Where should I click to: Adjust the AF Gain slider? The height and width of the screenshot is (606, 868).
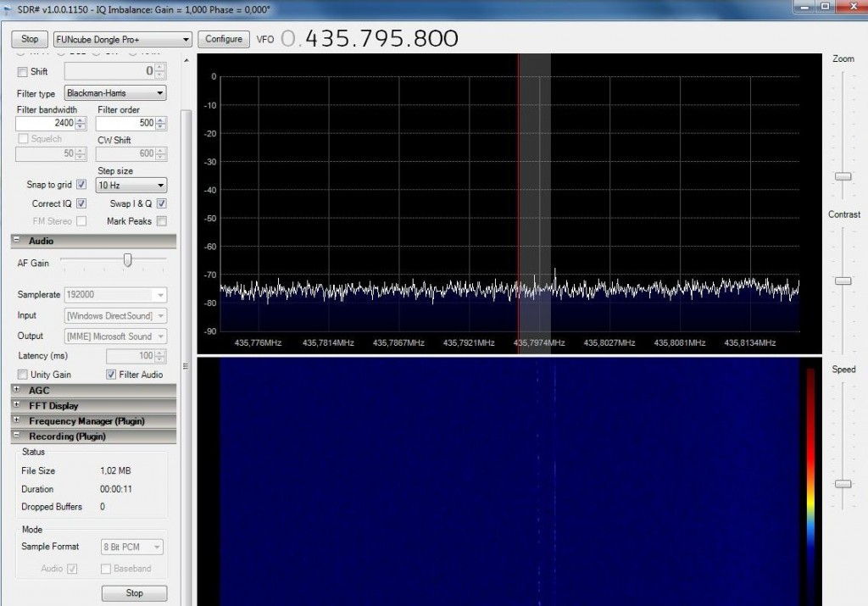[128, 261]
